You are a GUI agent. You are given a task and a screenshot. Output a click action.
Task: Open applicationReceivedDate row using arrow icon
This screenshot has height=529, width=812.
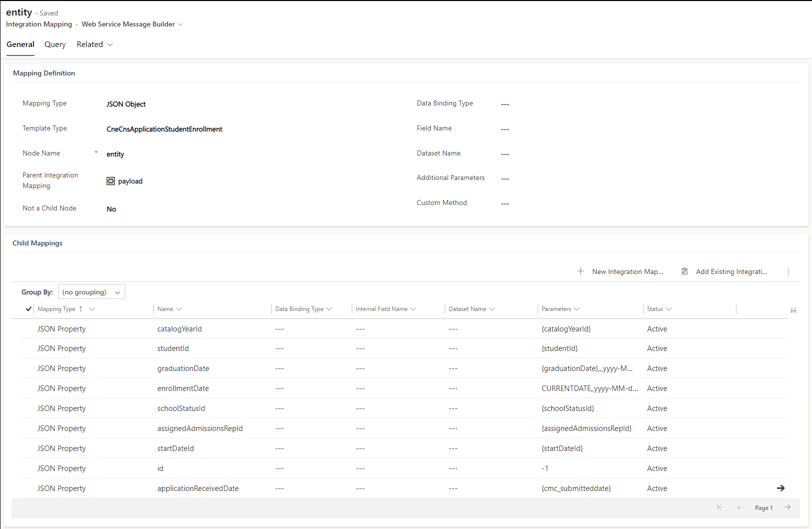(781, 488)
